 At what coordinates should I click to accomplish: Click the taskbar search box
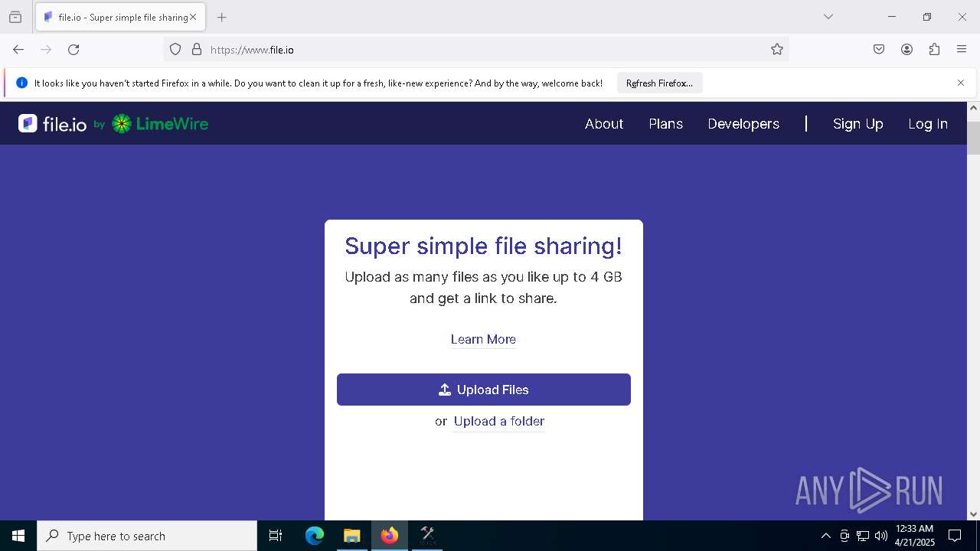coord(147,536)
